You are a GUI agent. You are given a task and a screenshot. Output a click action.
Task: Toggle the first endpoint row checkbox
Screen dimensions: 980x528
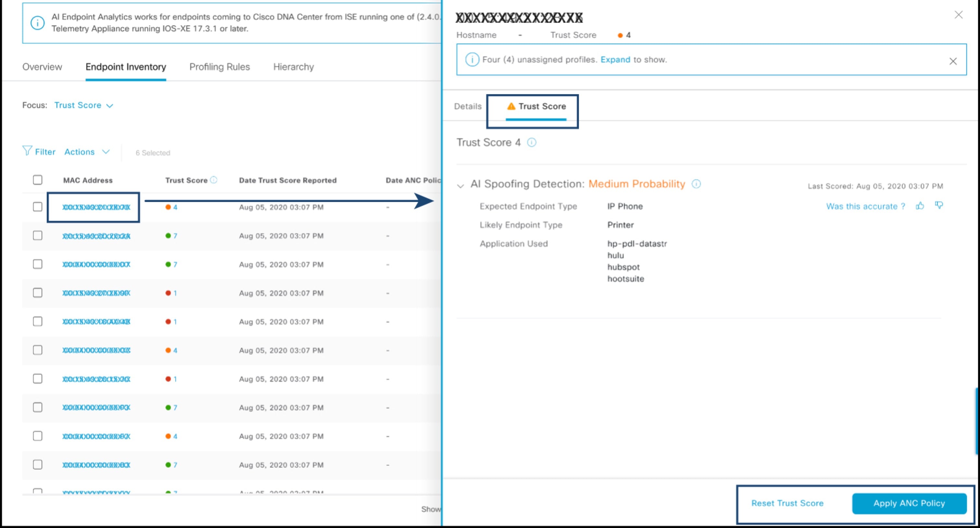click(37, 207)
